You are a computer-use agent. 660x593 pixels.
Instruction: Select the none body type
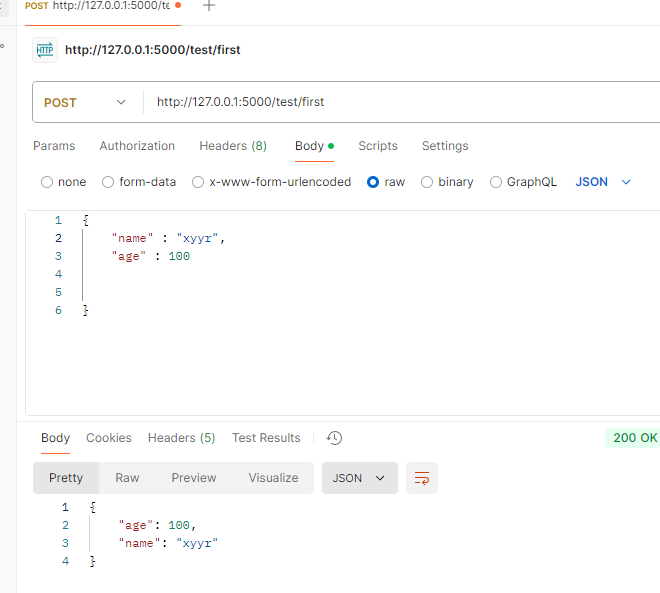(x=64, y=182)
